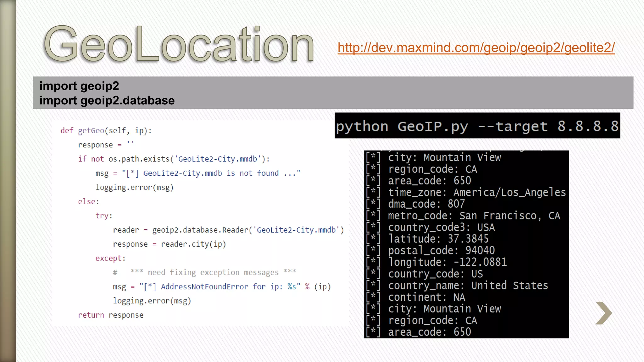The image size is (644, 362).
Task: Click the 'dma_code: 807' output line
Action: pos(426,204)
